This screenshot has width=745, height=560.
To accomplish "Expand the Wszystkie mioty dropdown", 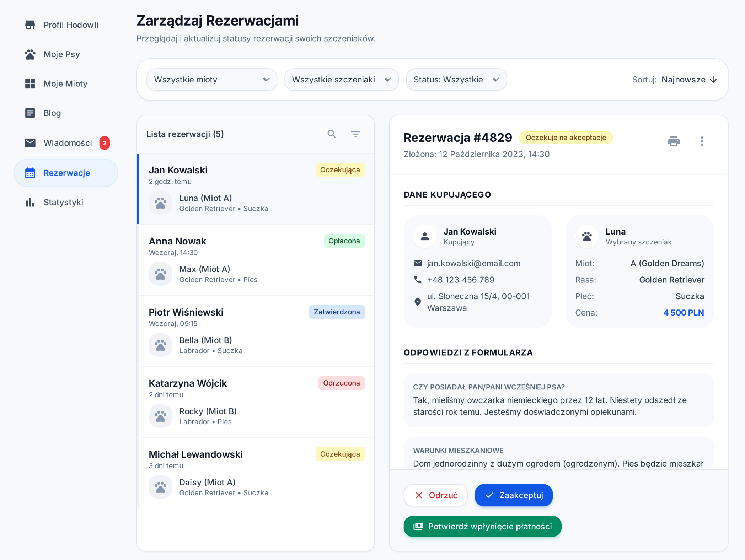I will tap(211, 80).
